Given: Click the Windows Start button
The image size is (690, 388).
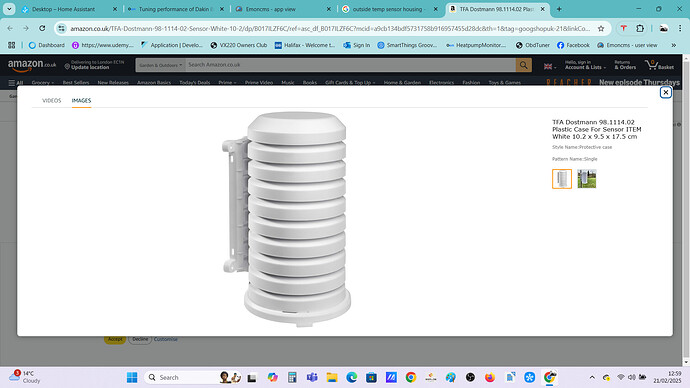Looking at the screenshot, I should coord(132,377).
